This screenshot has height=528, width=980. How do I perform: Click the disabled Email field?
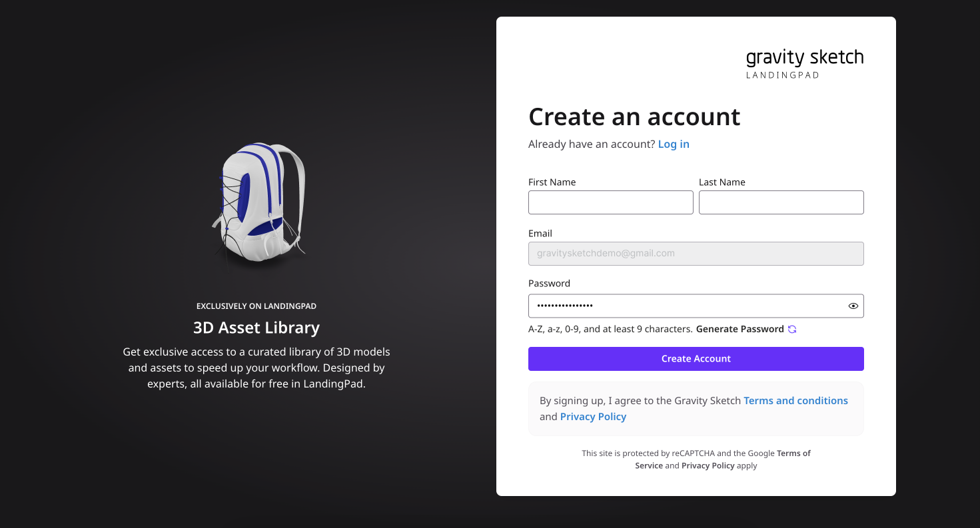tap(696, 254)
